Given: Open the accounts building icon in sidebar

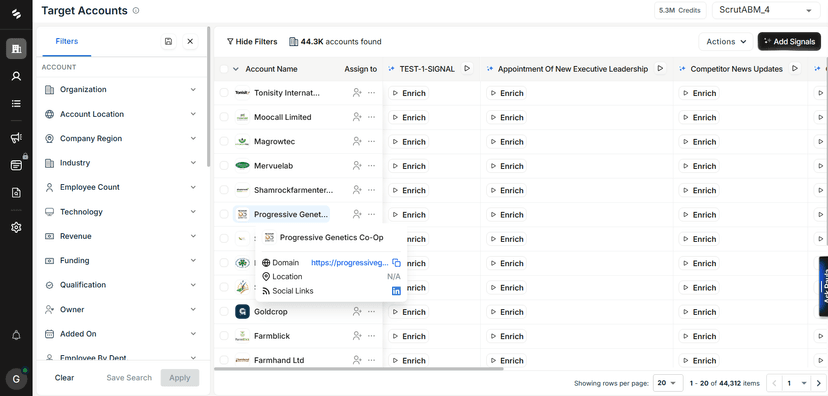Looking at the screenshot, I should click(16, 49).
